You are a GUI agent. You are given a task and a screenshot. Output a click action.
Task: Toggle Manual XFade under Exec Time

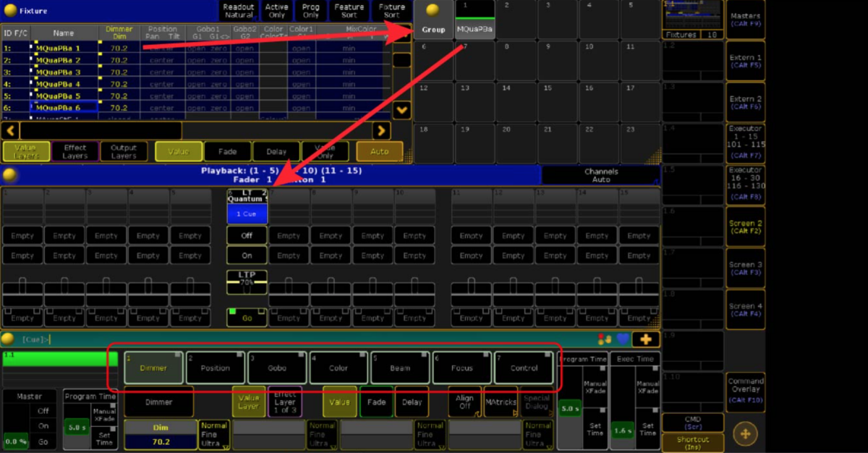click(647, 386)
